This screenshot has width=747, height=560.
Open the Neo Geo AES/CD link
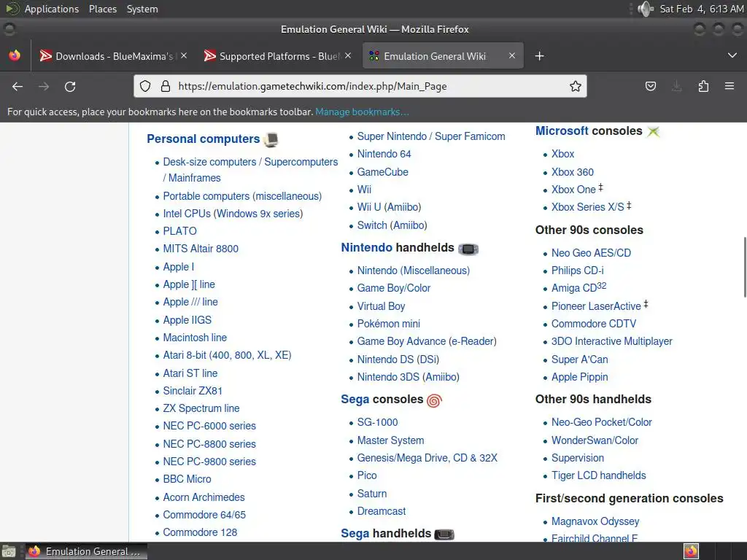(x=591, y=253)
